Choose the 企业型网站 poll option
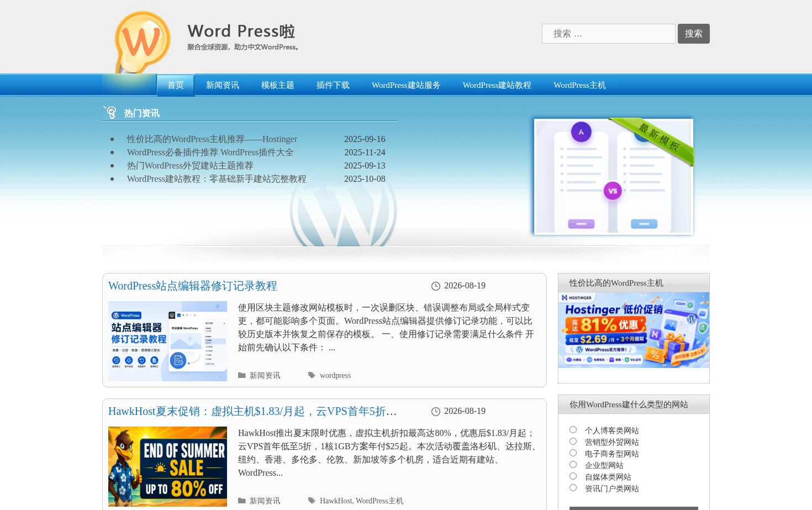Image resolution: width=812 pixels, height=510 pixels. tap(573, 465)
